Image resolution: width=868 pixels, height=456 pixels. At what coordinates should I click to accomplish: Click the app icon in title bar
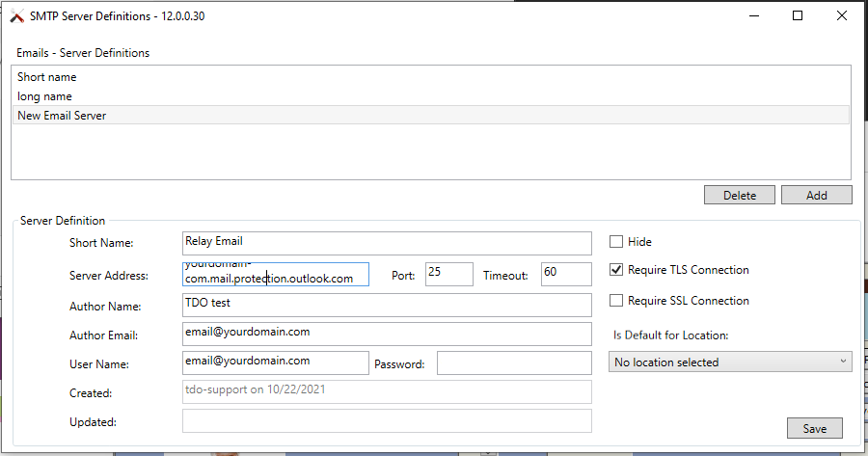[x=16, y=16]
